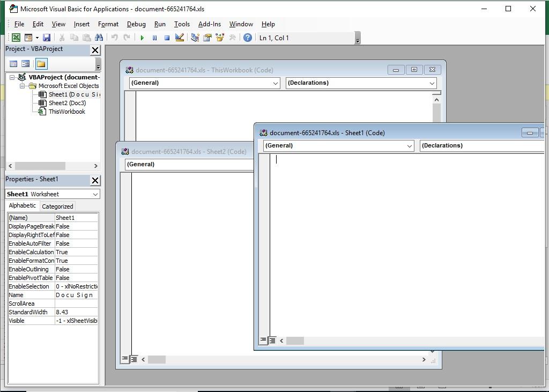
Task: Click the Find binoculars icon
Action: (x=99, y=38)
